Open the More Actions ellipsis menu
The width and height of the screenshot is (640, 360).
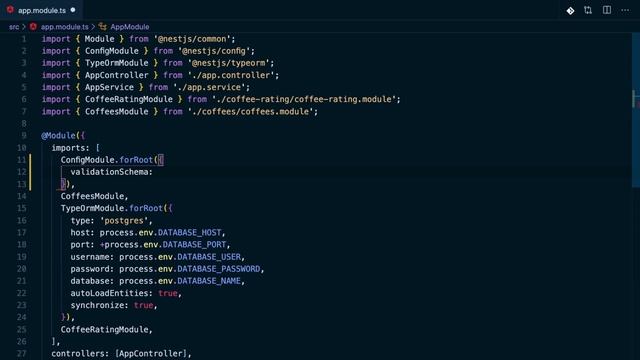coord(625,10)
